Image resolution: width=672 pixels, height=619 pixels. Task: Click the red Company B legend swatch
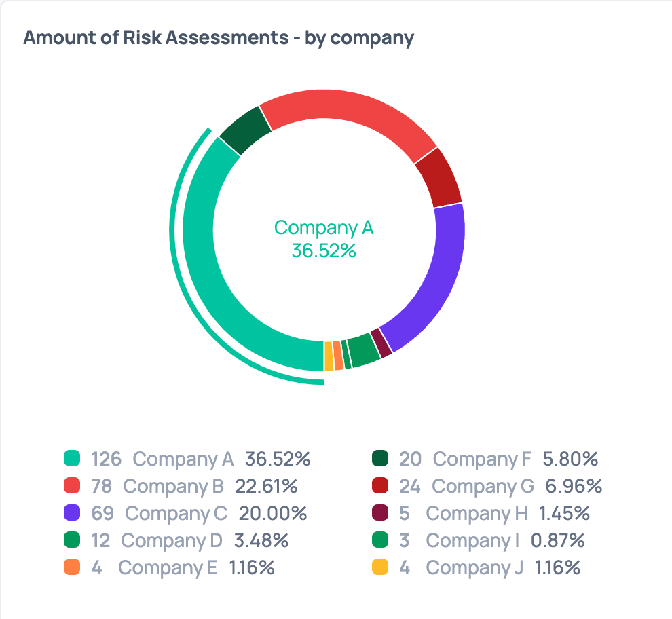[71, 486]
